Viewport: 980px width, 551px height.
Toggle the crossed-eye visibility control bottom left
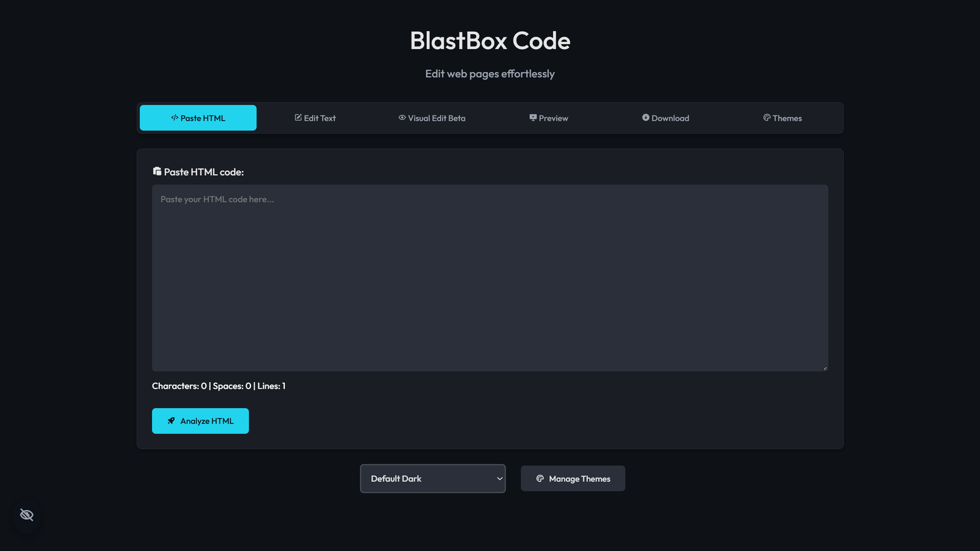point(26,514)
